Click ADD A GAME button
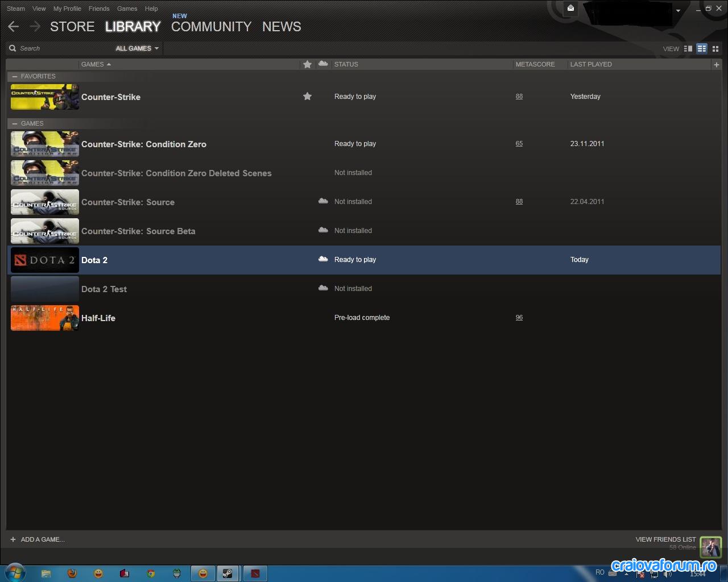Viewport: 728px width, 582px height. (x=38, y=539)
